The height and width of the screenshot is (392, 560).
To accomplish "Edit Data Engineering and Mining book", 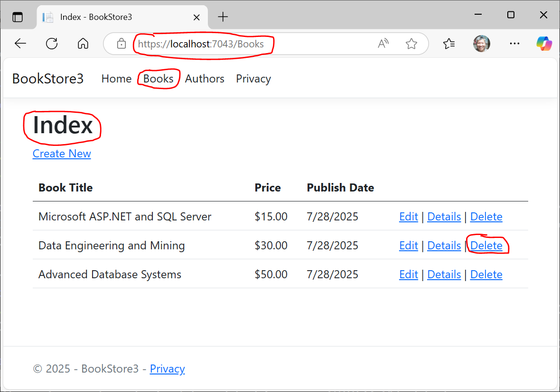I will 409,246.
